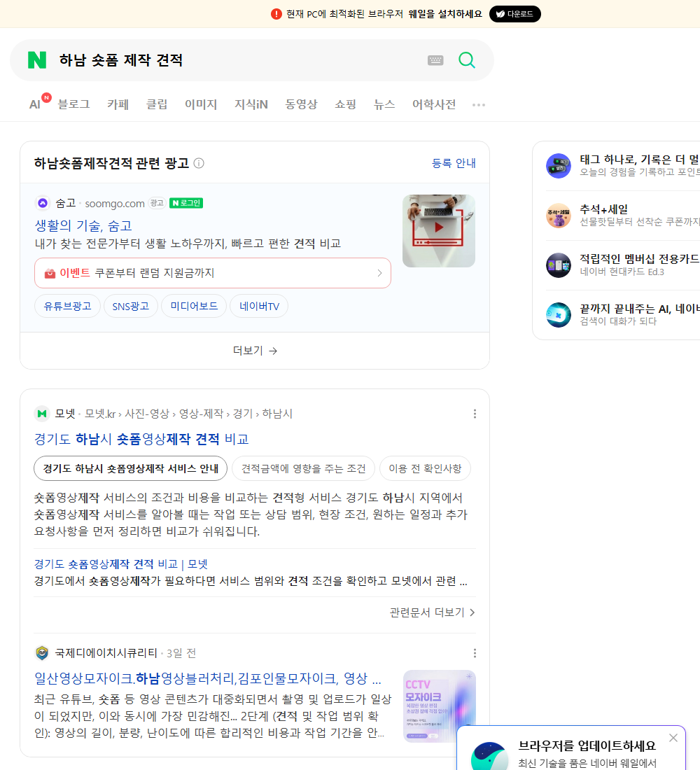Click the info icon beside 관련 광고 heading
The height and width of the screenshot is (770, 700).
199,163
